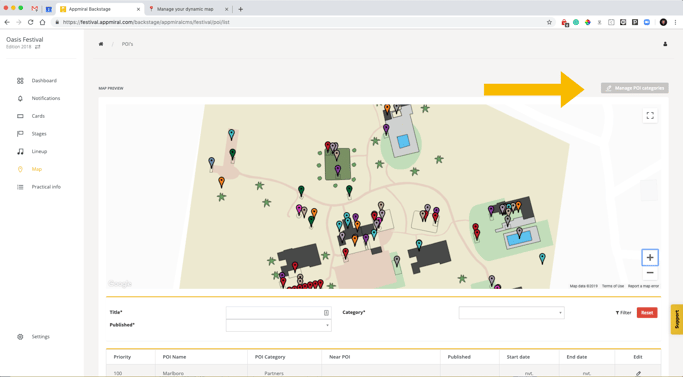The width and height of the screenshot is (683, 377).
Task: Open the Gmail pinned tab
Action: pyautogui.click(x=35, y=9)
